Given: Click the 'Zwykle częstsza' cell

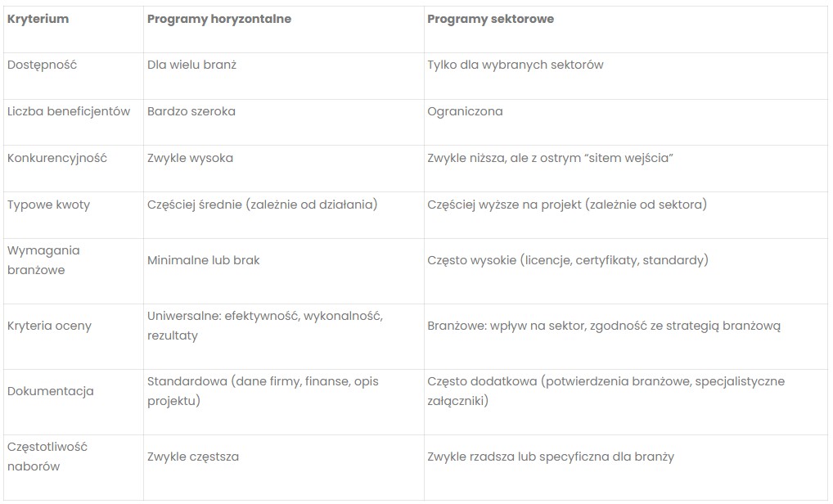Looking at the screenshot, I should (x=193, y=457).
